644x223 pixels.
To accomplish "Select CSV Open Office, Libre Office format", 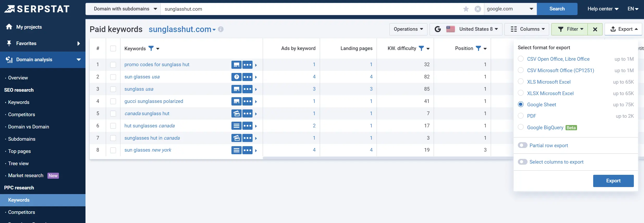I will coord(521,59).
